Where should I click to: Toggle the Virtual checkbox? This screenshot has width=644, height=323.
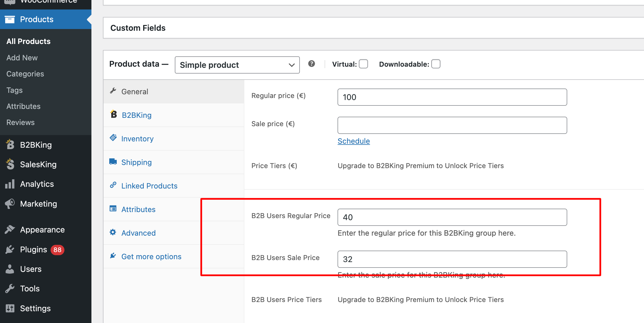pyautogui.click(x=363, y=64)
